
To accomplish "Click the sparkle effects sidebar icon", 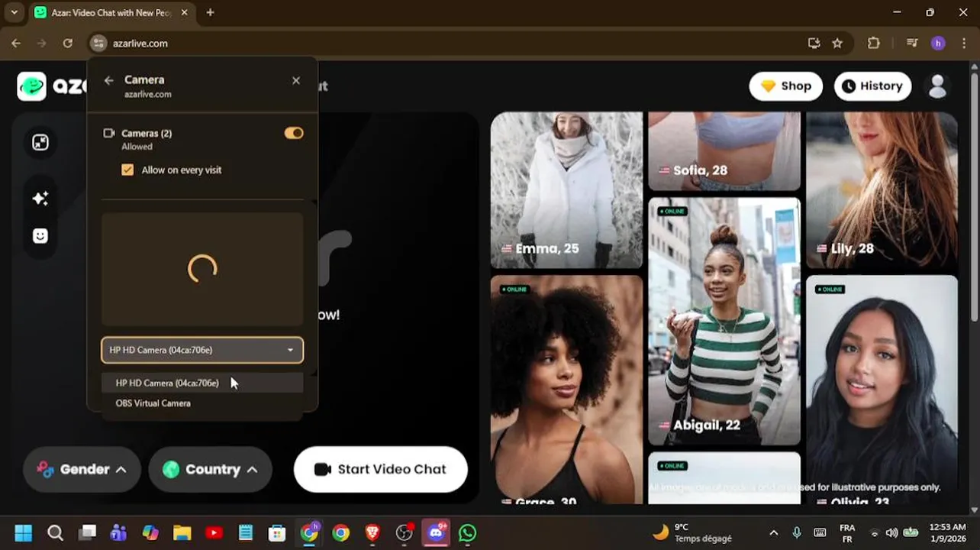I will (x=40, y=199).
